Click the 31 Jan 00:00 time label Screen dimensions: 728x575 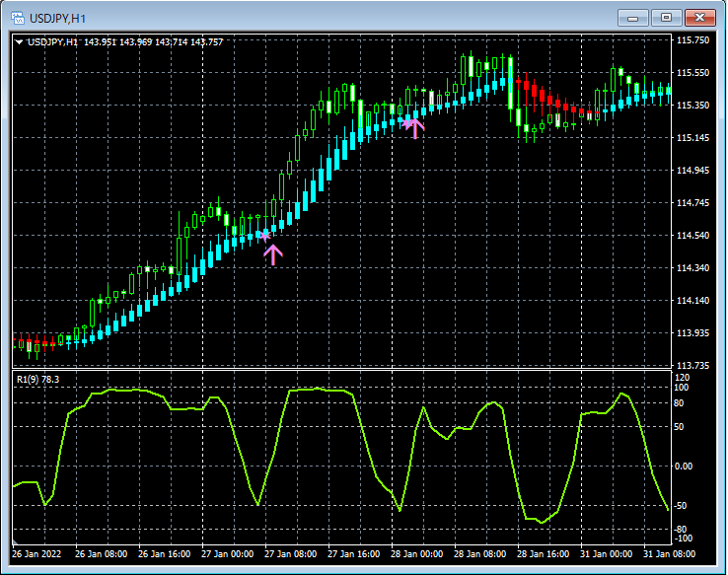click(607, 553)
